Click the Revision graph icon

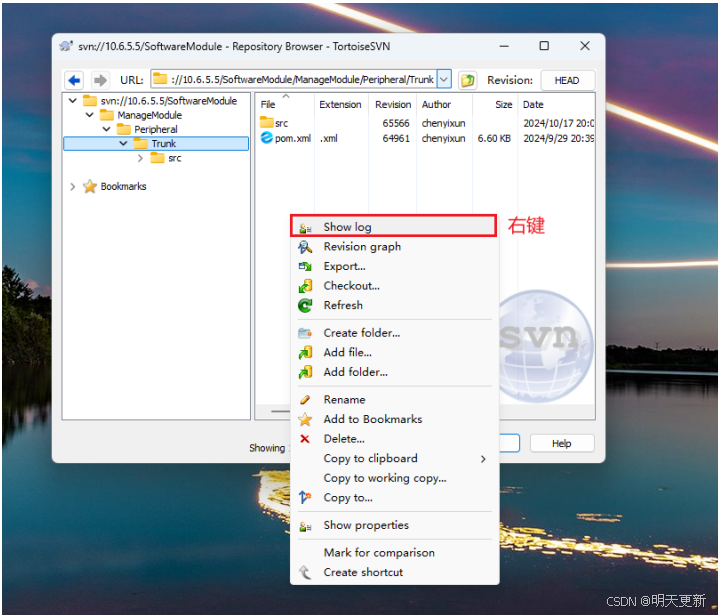tap(305, 247)
